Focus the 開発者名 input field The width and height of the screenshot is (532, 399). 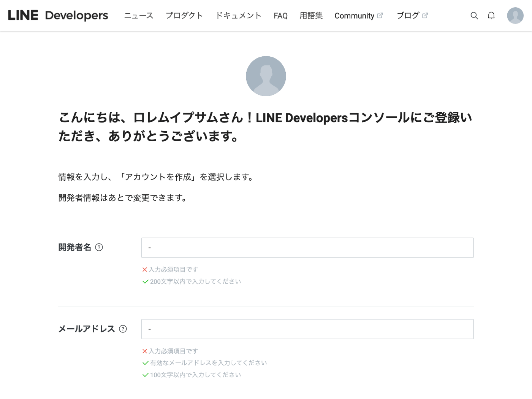point(307,248)
